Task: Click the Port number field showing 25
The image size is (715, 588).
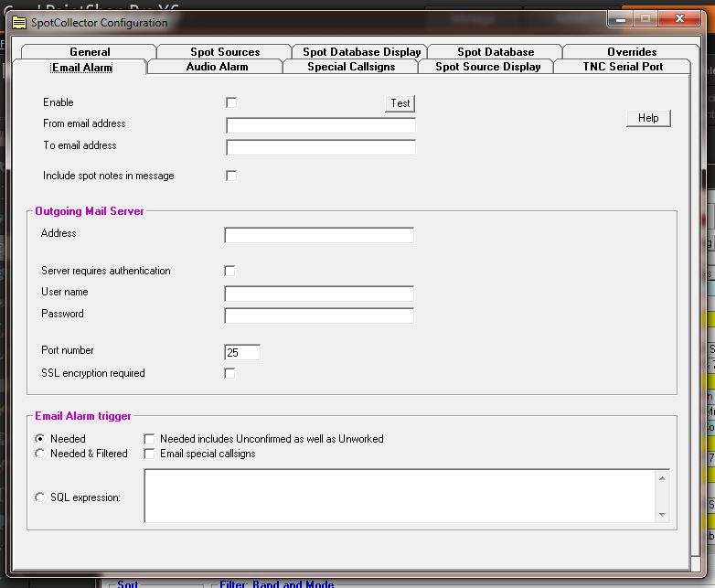Action: tap(242, 352)
